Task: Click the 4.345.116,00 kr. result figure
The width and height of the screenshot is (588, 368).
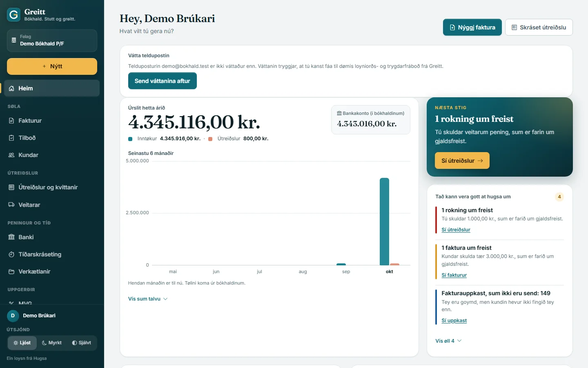Action: pos(194,122)
